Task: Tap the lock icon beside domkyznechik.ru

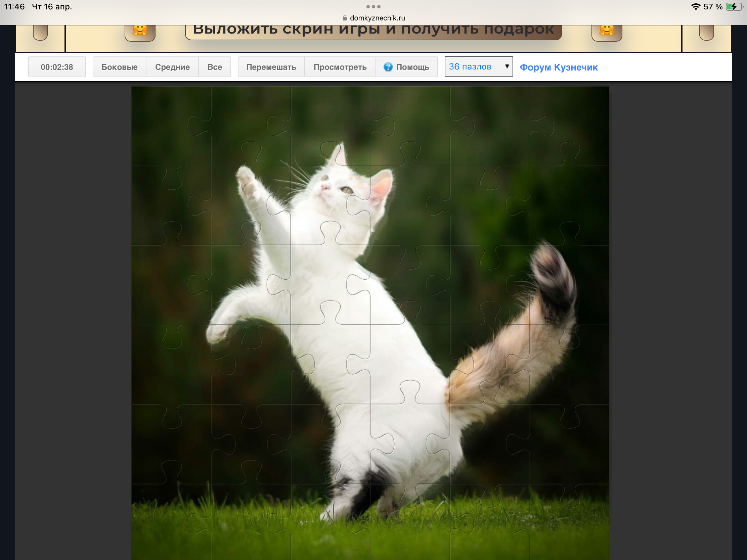Action: click(x=345, y=18)
